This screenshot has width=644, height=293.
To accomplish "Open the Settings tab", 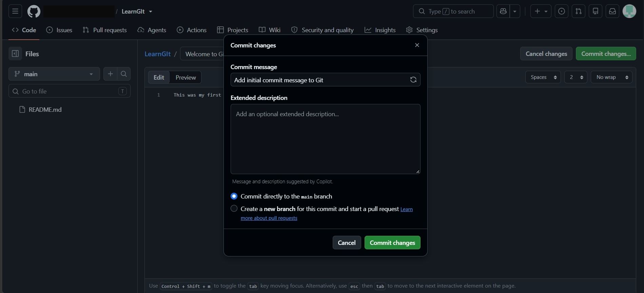I will [422, 30].
